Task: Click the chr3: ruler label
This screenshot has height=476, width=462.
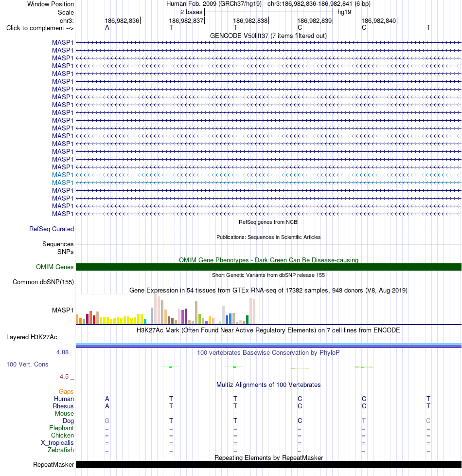Action: coord(67,20)
